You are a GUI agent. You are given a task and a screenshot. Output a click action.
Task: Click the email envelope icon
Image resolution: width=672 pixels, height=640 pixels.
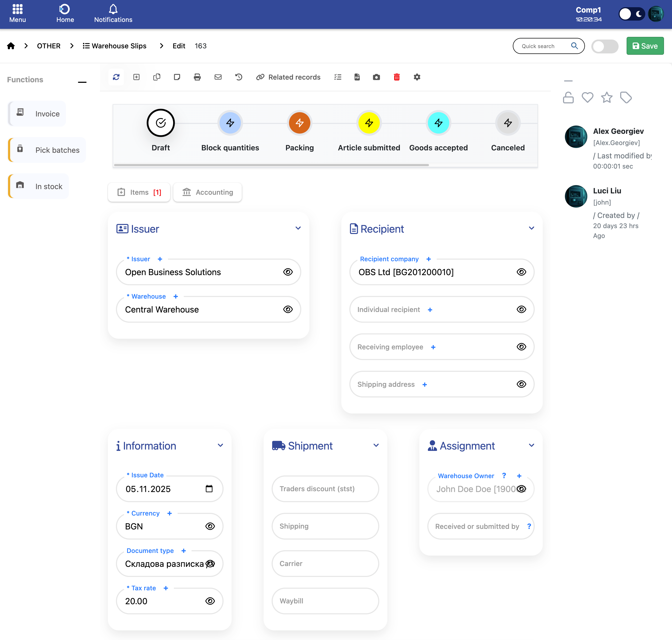coord(218,77)
